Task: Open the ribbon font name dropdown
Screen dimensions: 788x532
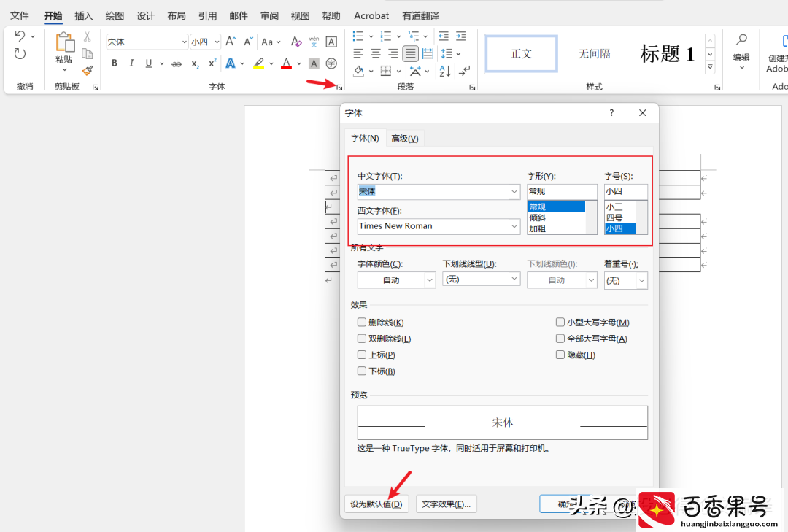Action: click(x=185, y=42)
